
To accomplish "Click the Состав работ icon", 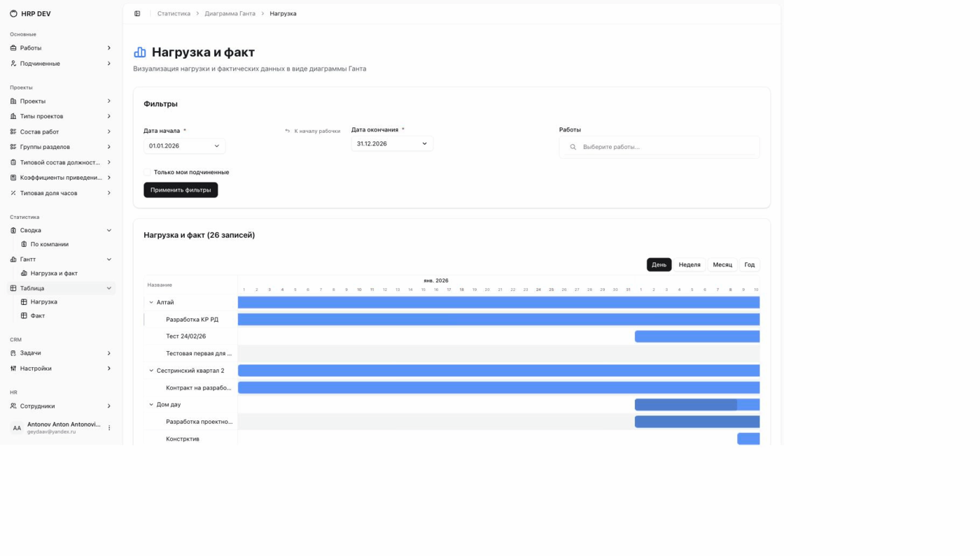I will [x=13, y=131].
